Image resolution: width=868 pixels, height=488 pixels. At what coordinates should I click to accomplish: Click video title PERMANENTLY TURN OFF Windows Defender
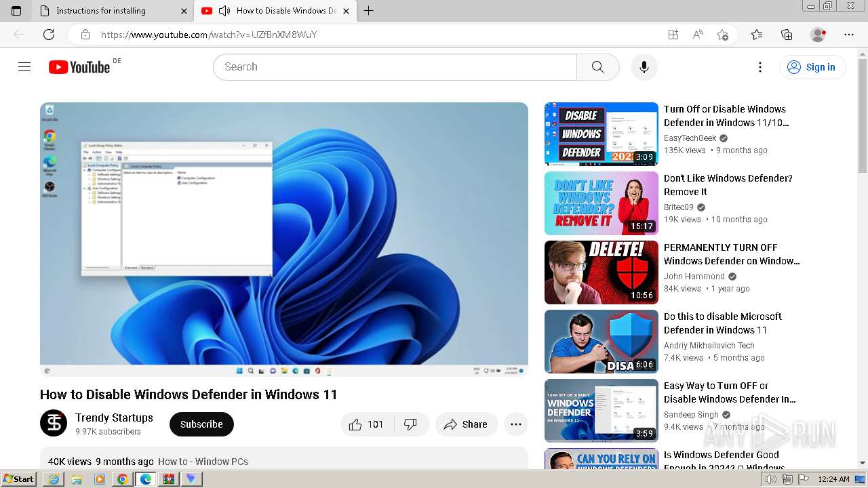pyautogui.click(x=732, y=254)
